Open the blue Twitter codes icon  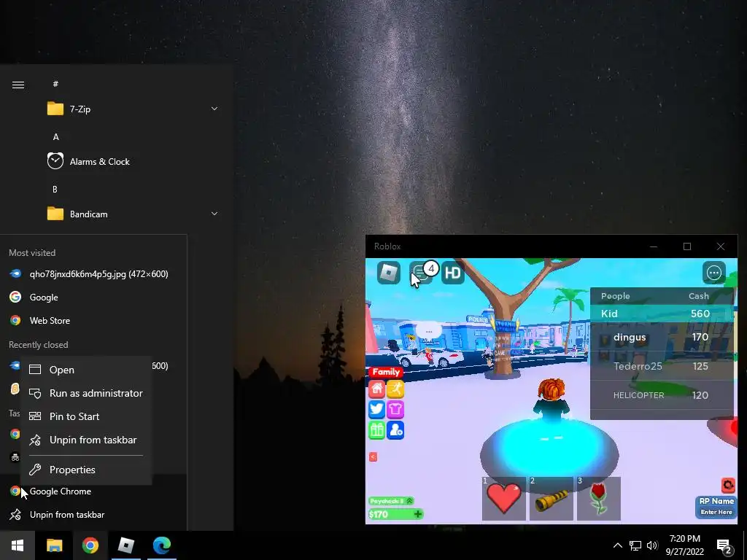(376, 409)
